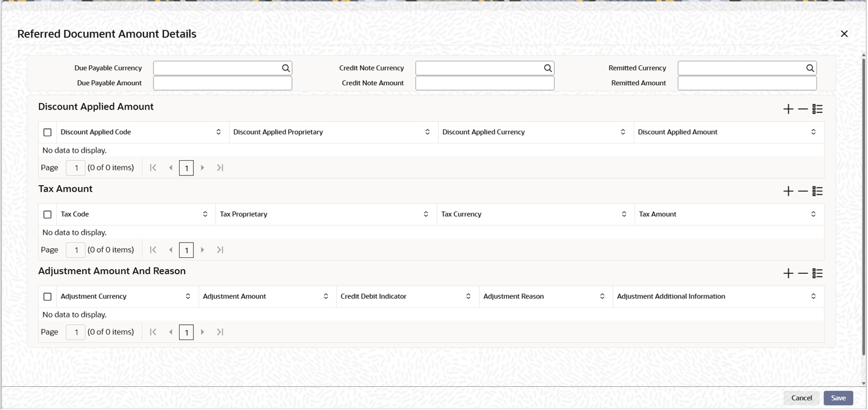Go to previous page of Discount table
868x410 pixels.
pyautogui.click(x=171, y=168)
